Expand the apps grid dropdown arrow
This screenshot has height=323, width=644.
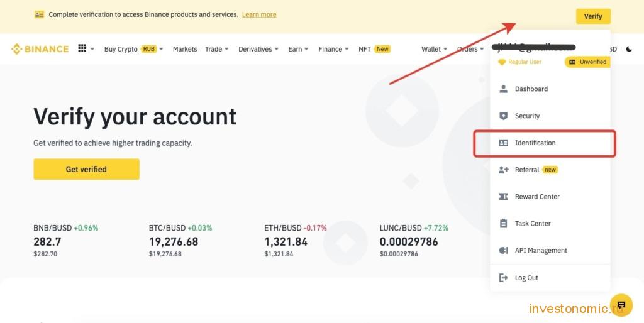coord(92,49)
